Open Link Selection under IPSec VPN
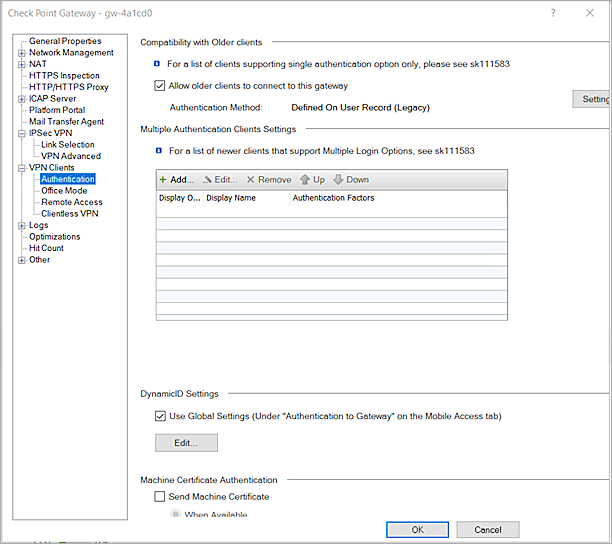Image resolution: width=612 pixels, height=544 pixels. (68, 144)
